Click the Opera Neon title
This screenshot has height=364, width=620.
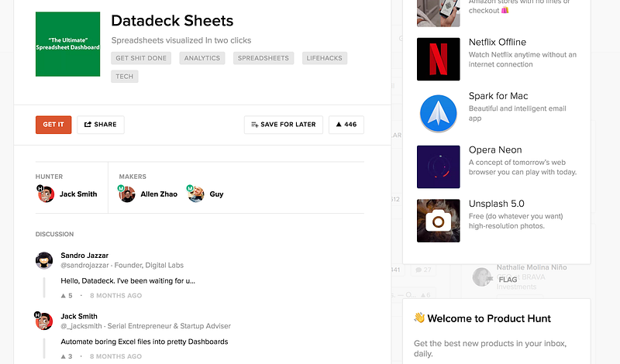(x=495, y=149)
